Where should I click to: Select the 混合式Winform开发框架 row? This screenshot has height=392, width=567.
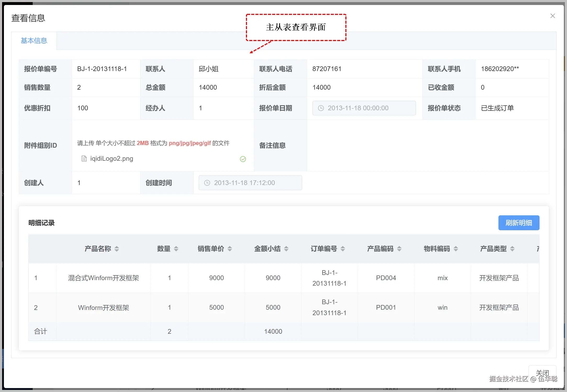tap(103, 278)
